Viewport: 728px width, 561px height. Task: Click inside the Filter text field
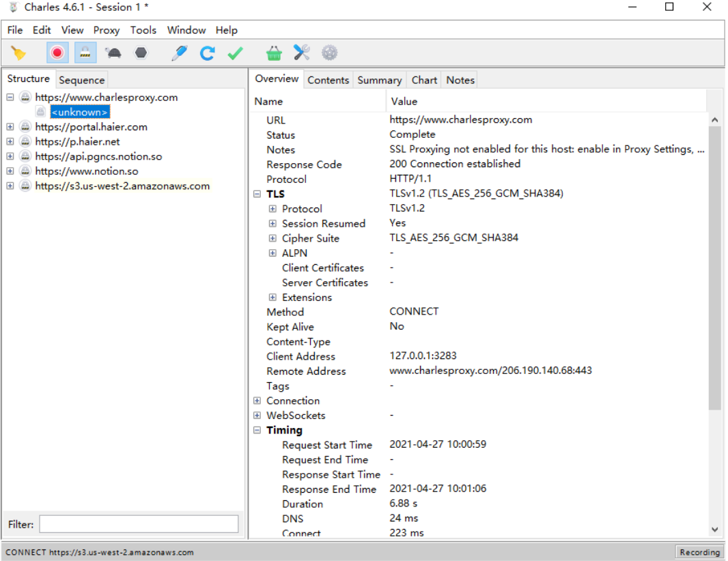(x=139, y=524)
